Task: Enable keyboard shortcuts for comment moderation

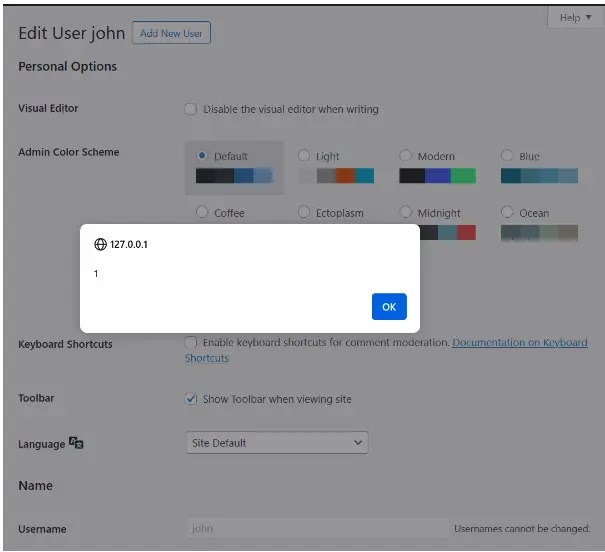Action: point(191,342)
